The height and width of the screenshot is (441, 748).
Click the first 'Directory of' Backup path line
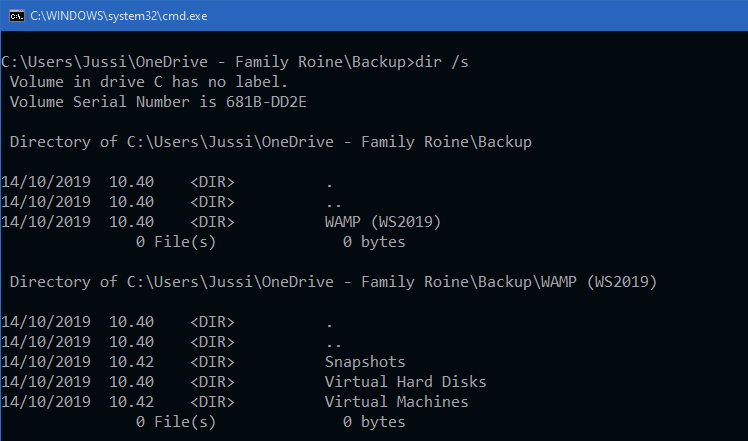270,142
